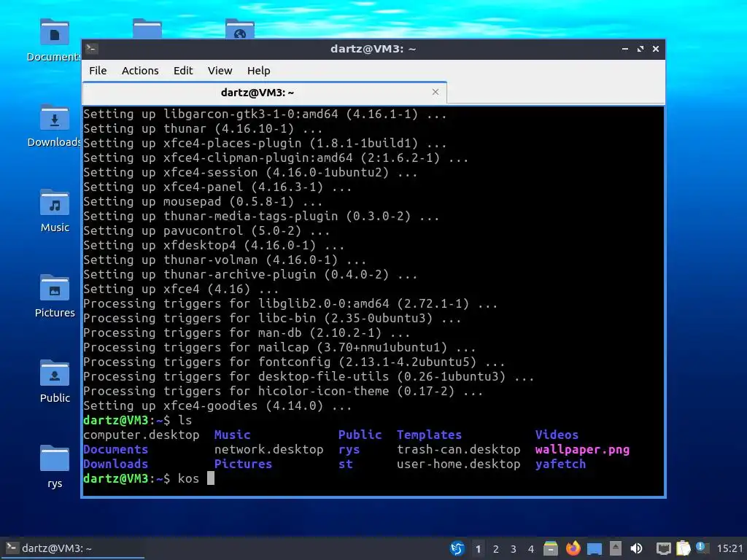This screenshot has height=560, width=747.
Task: Click the volume speaker icon
Action: [636, 548]
